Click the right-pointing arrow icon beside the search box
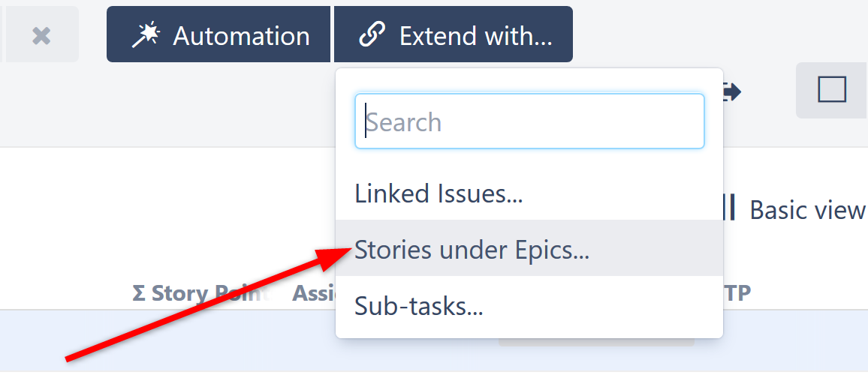 pos(731,92)
